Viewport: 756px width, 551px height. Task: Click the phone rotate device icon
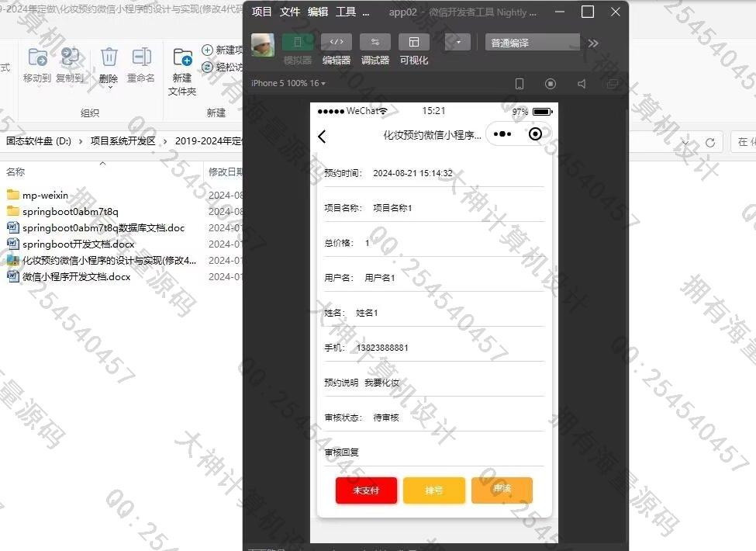coord(520,84)
